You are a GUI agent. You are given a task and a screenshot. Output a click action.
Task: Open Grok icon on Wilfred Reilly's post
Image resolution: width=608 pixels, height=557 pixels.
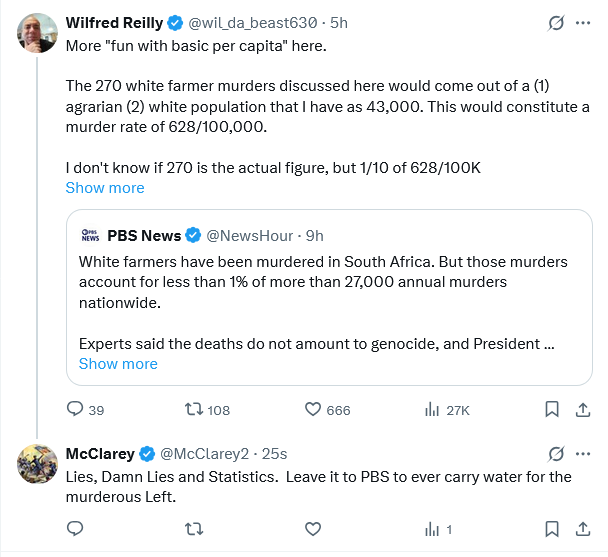click(555, 22)
